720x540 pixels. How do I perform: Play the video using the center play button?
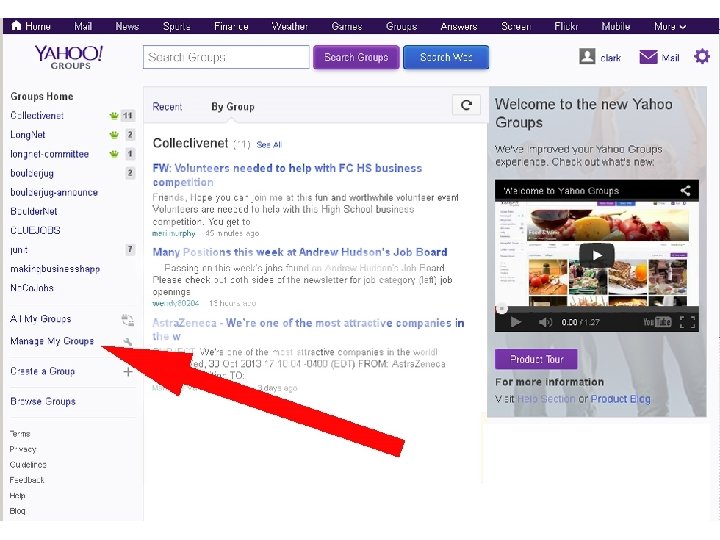coord(596,255)
